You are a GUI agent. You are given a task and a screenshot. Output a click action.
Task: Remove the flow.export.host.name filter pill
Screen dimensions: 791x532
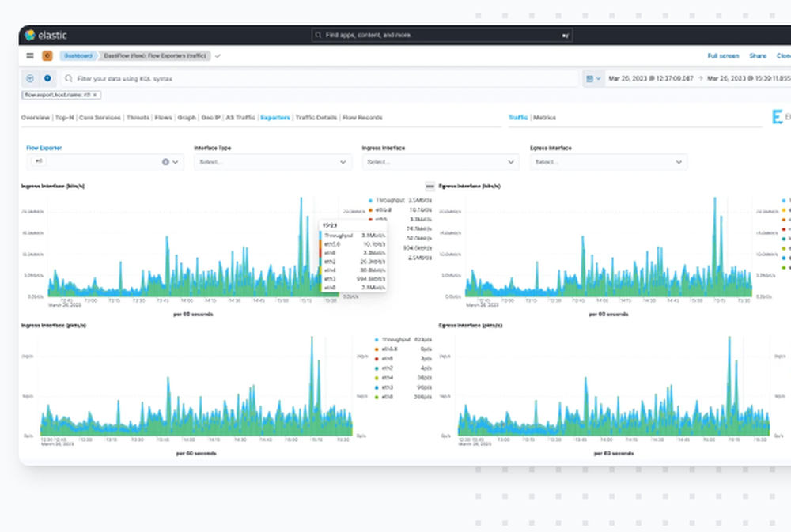94,95
